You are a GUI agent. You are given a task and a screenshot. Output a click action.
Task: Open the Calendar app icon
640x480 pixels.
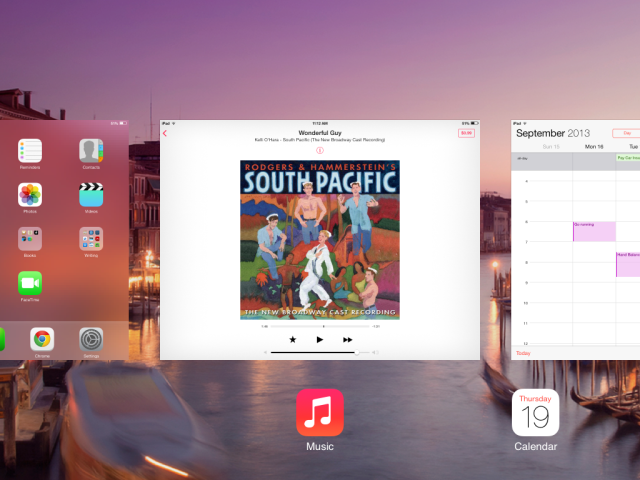point(535,412)
